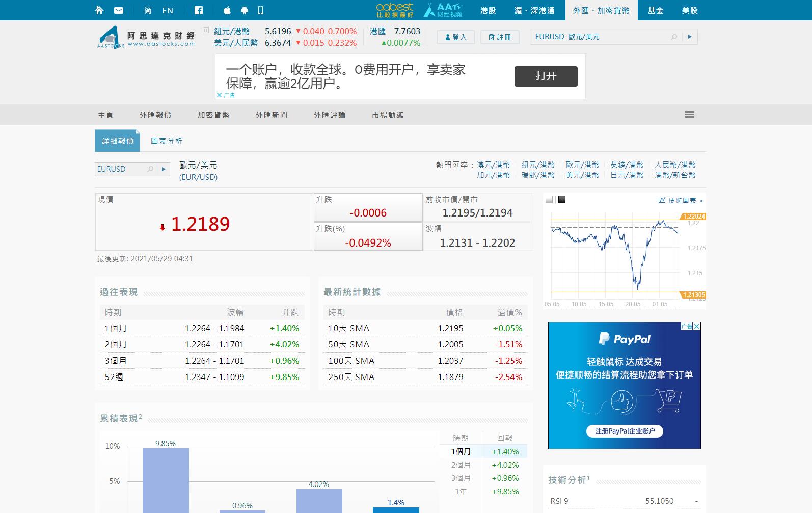Click arrow button beside top EURUSD search
Viewport: 812px width, 513px height.
coord(690,37)
